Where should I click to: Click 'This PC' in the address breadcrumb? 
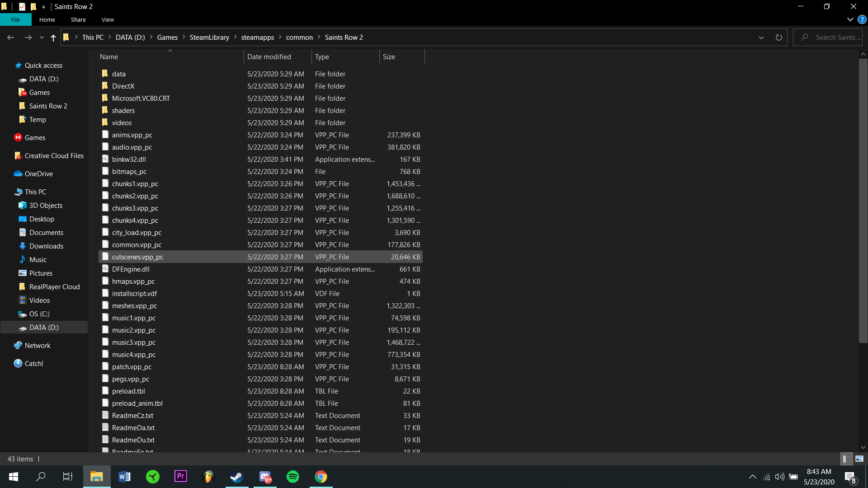(93, 38)
